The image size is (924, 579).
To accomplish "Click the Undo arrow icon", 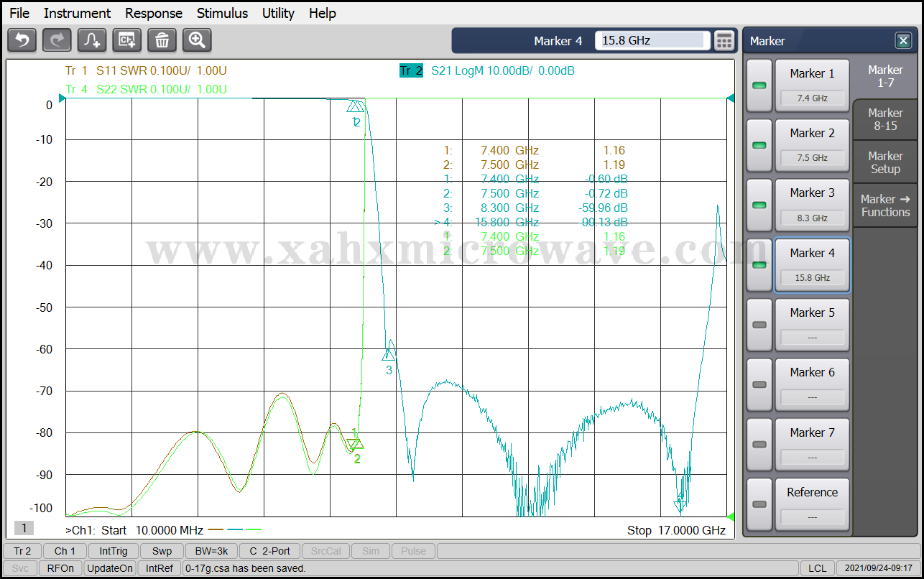I will tap(22, 40).
